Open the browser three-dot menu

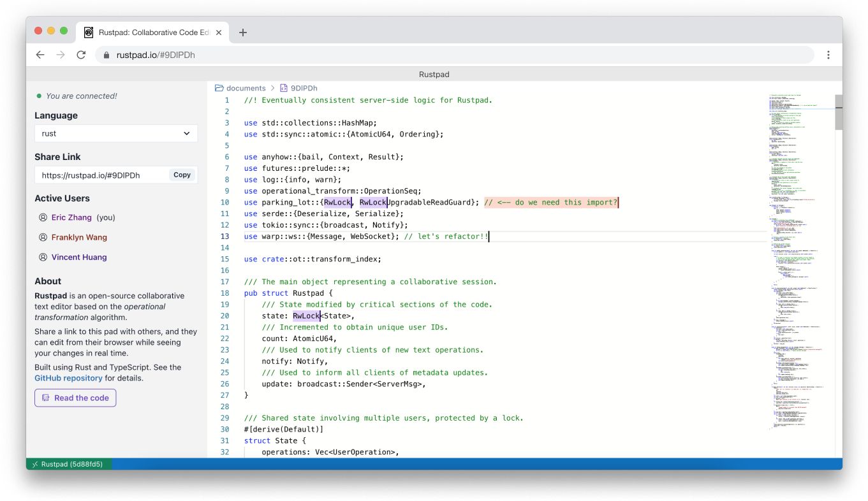click(x=828, y=55)
